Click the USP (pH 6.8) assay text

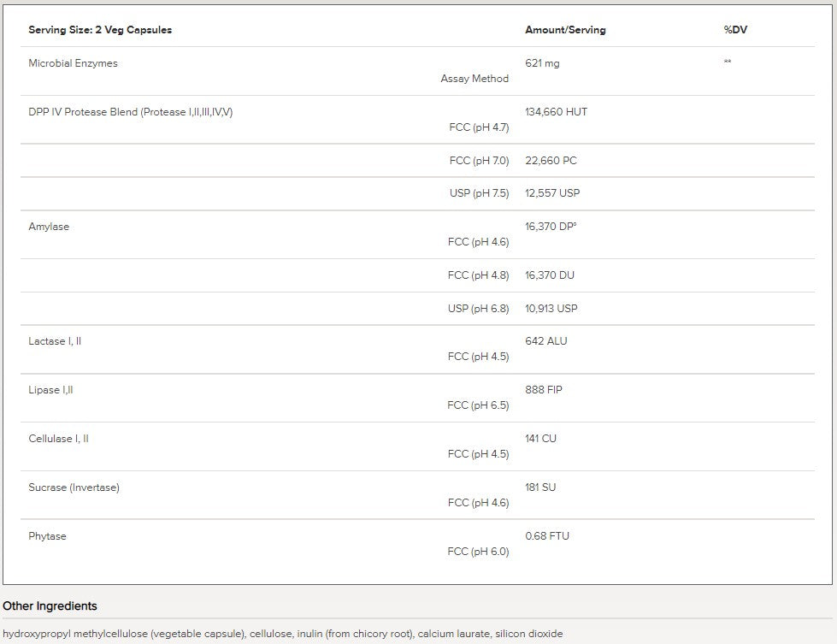click(x=478, y=309)
